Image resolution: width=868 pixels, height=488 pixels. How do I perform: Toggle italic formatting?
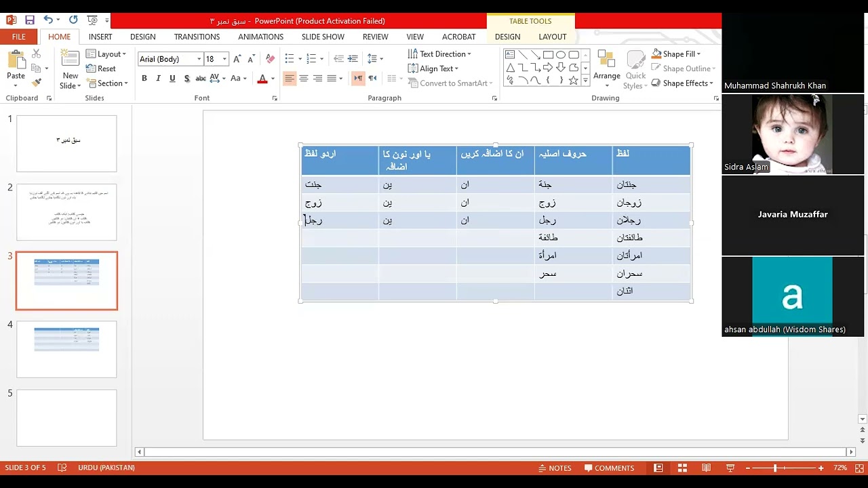click(159, 79)
